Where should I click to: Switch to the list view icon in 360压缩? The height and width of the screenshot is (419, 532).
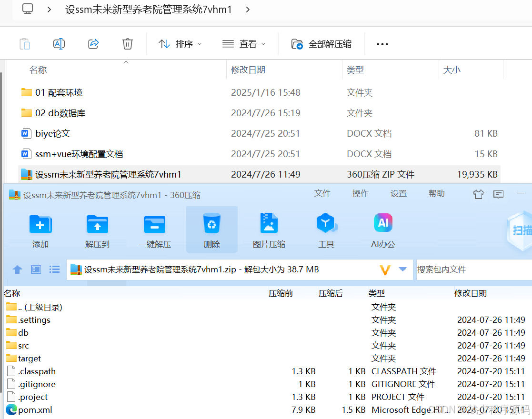point(54,269)
